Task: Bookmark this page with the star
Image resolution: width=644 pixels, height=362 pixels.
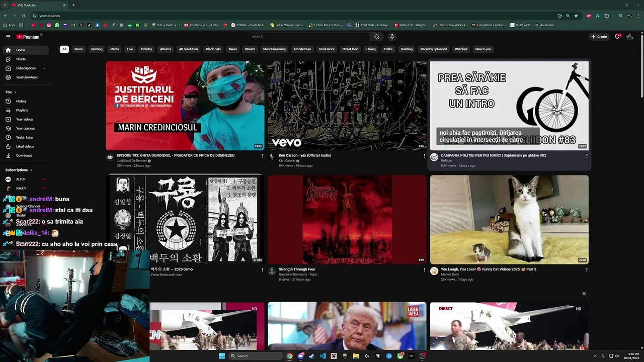Action: pyautogui.click(x=576, y=16)
